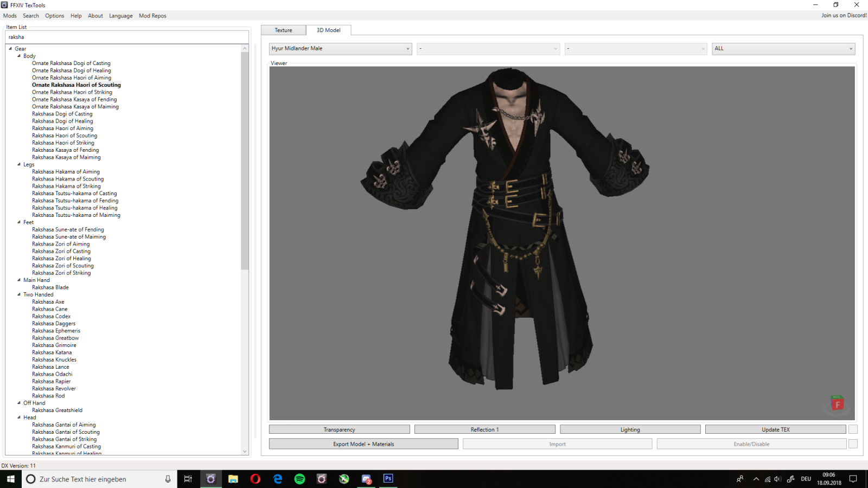Collapse the Gear tree node
This screenshot has width=868, height=488.
coord(10,48)
